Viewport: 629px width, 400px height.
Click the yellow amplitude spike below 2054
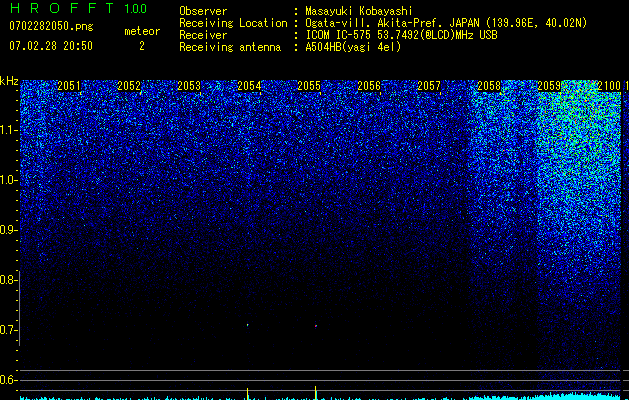click(x=248, y=393)
